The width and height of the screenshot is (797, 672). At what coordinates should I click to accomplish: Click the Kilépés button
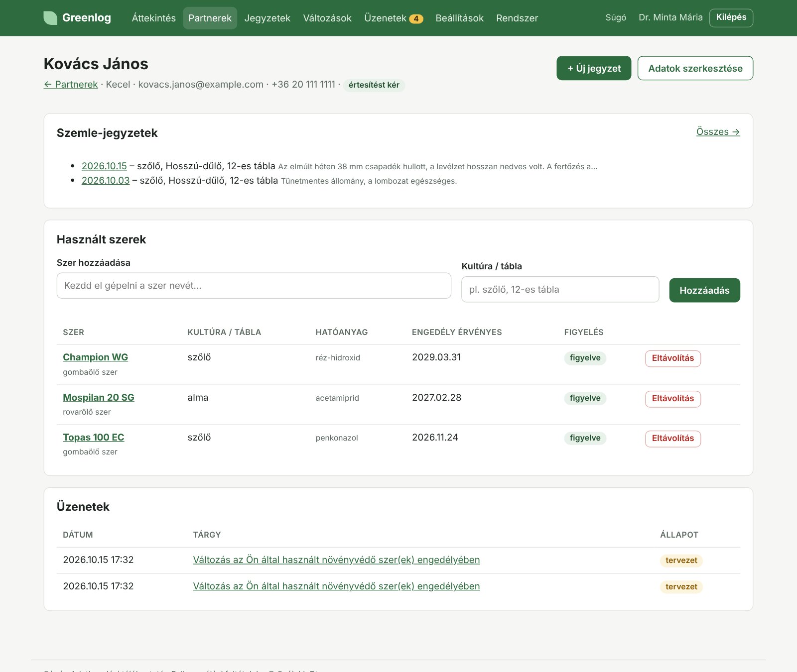731,17
